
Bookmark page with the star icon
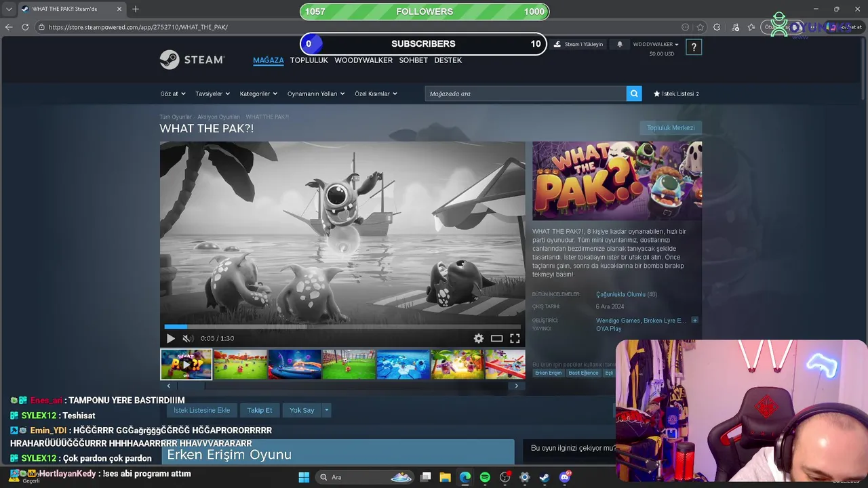click(x=701, y=27)
